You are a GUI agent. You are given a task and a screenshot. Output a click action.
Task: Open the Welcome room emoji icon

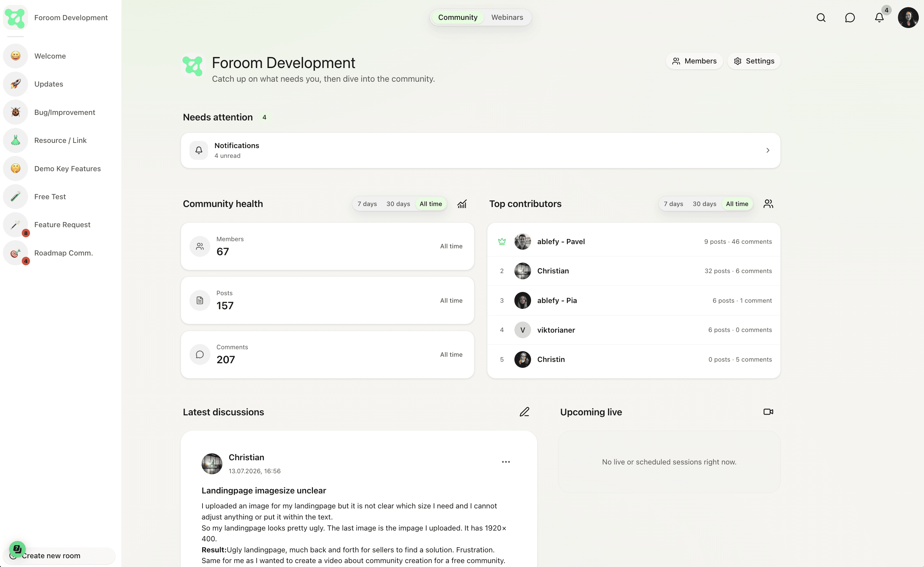tap(15, 56)
